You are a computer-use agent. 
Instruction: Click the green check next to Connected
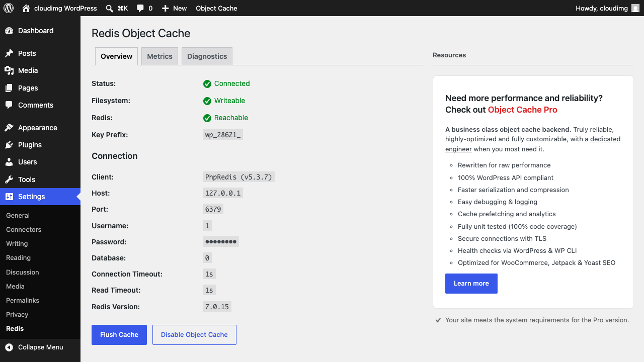207,84
